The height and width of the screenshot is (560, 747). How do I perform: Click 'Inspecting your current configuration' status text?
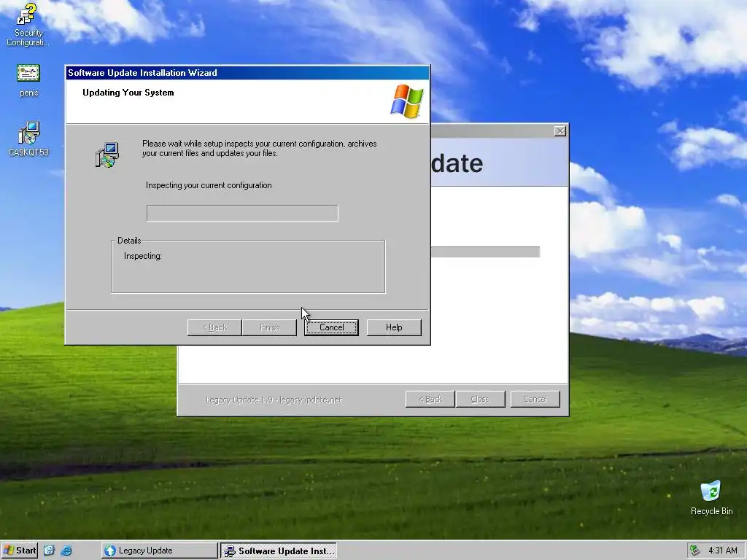point(209,185)
